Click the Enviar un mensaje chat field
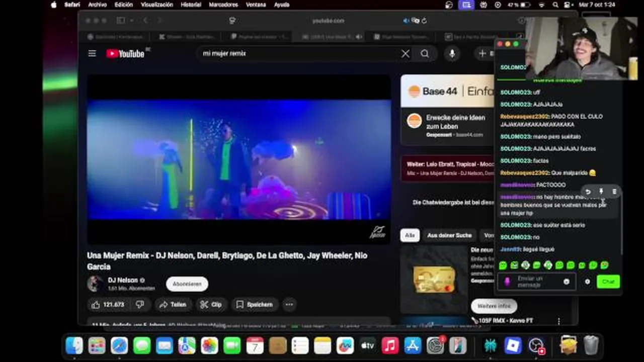The image size is (644, 362). click(x=536, y=282)
